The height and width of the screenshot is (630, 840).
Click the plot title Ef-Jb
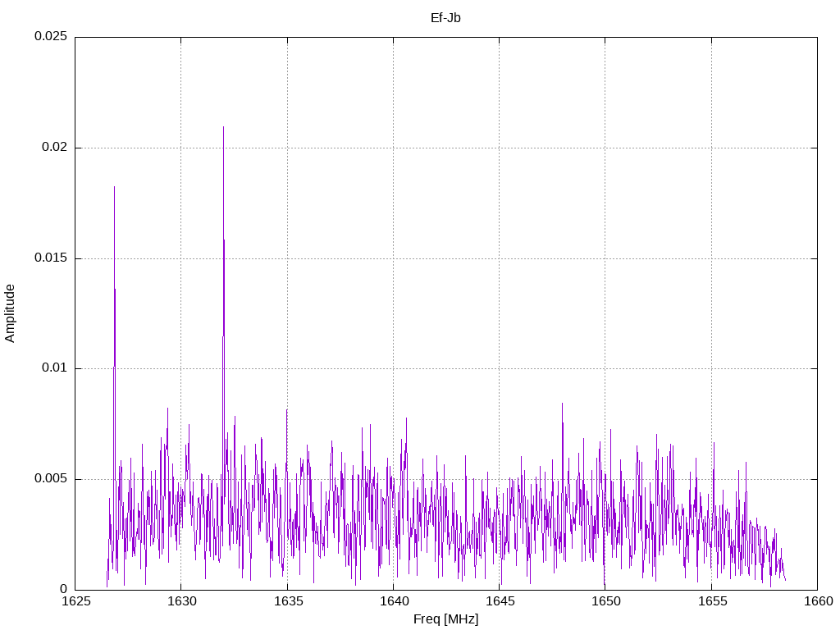445,18
